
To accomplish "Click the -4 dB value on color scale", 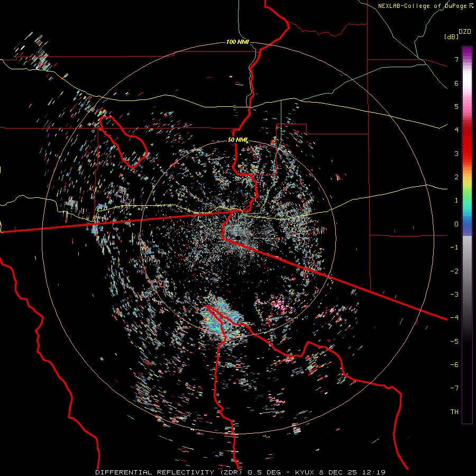I will 454,317.
